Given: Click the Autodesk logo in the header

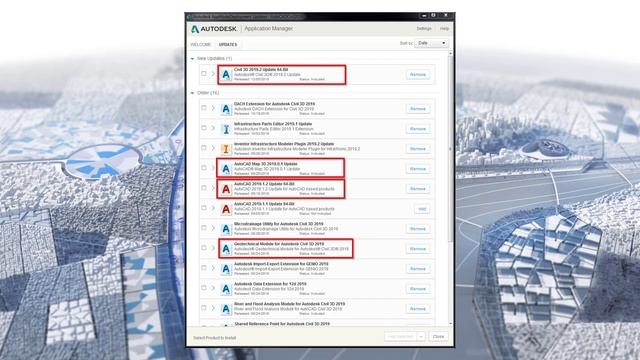Looking at the screenshot, I should pyautogui.click(x=213, y=29).
